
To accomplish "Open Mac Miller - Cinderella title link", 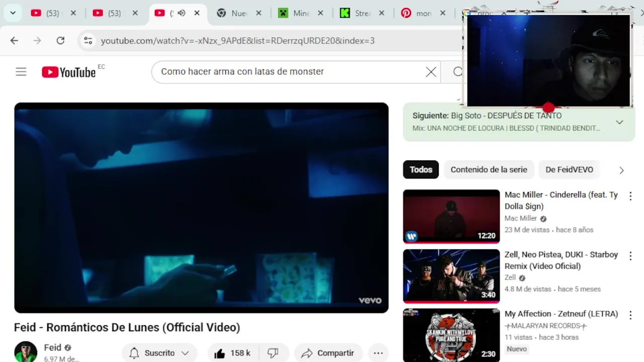I will tap(561, 200).
